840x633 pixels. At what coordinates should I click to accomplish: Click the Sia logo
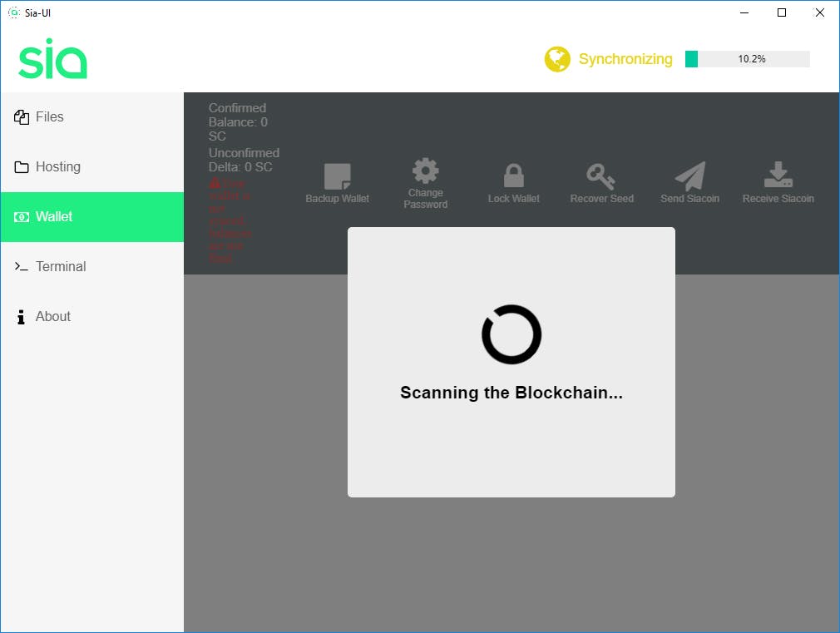point(52,58)
